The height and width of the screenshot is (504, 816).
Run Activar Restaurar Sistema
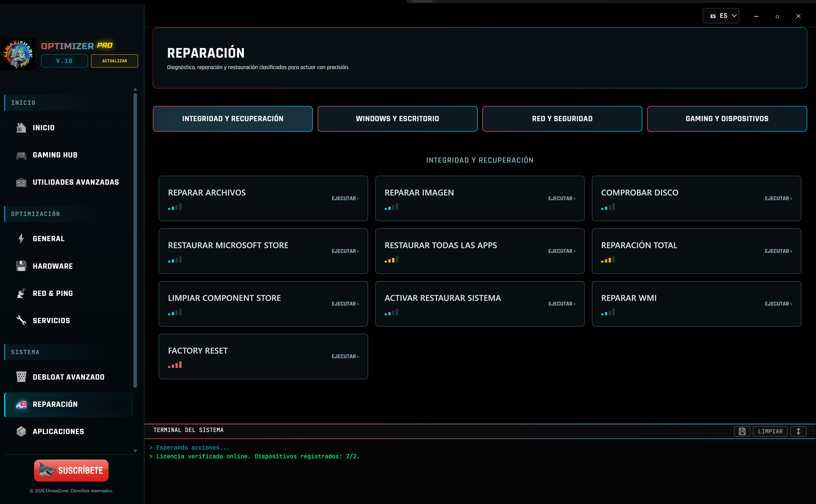point(562,304)
